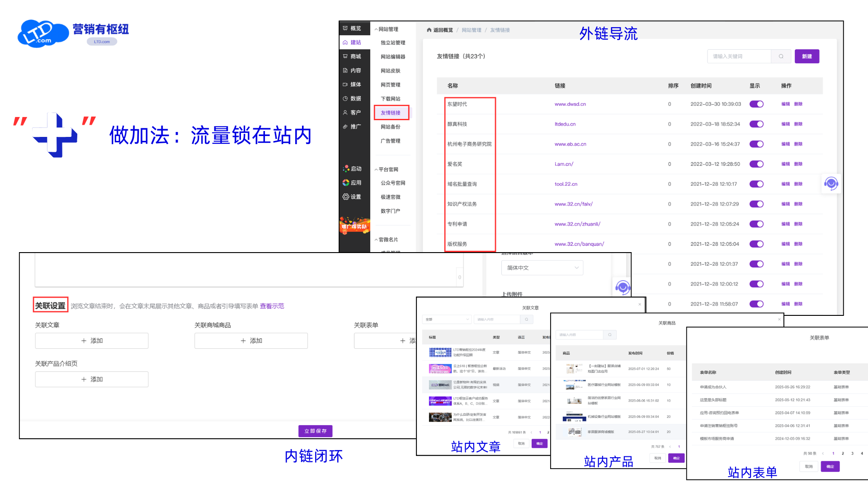
Task: Click the 新建 create button
Action: click(807, 56)
